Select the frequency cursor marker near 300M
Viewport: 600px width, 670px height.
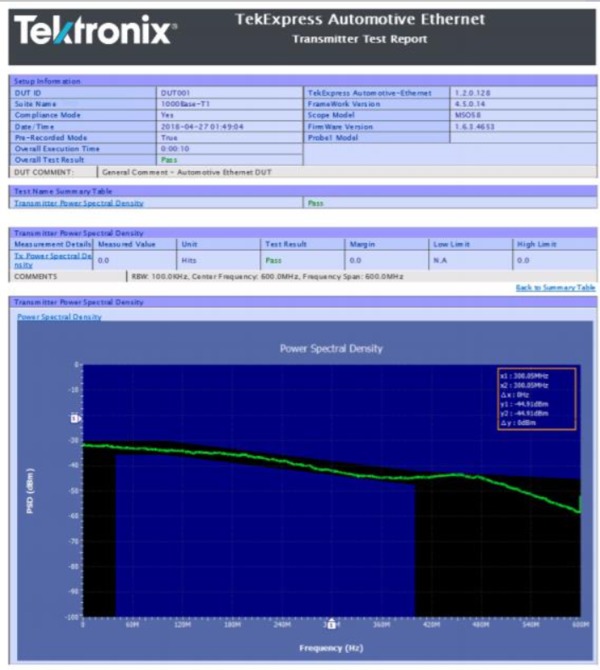(332, 624)
